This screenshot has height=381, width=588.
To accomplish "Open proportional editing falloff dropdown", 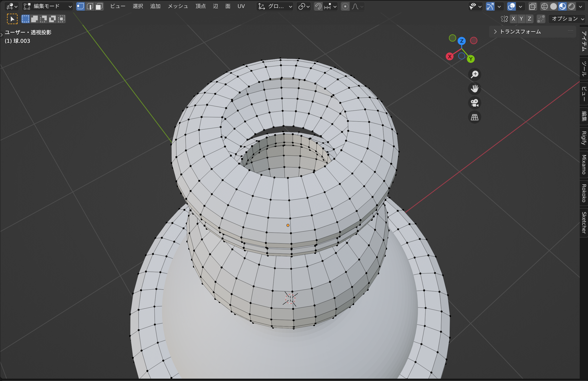I will coord(357,6).
